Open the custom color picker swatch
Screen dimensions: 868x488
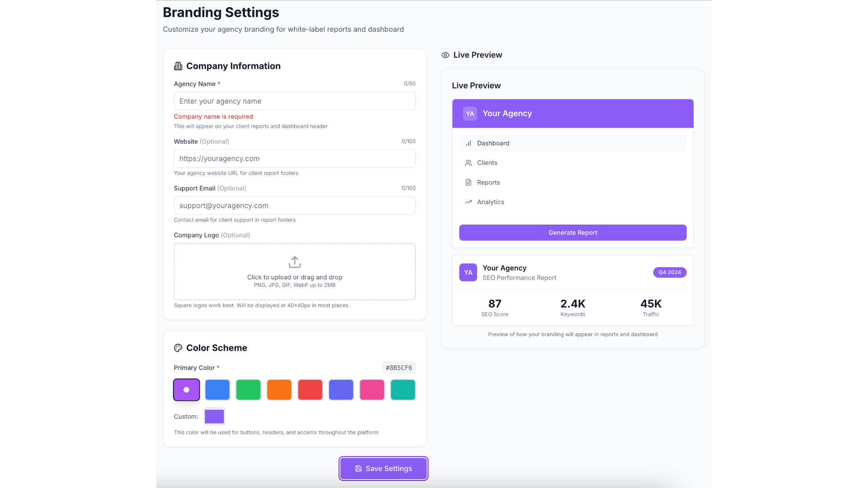pos(214,417)
